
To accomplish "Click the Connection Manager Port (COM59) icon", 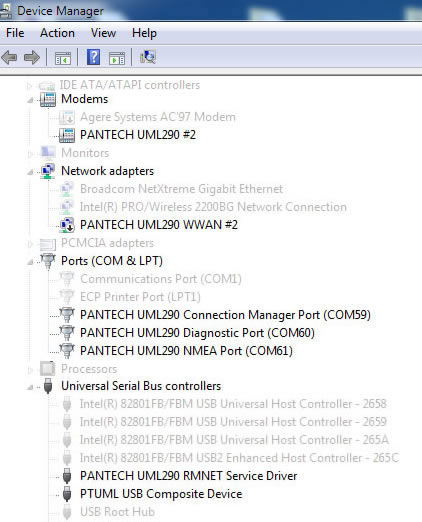I will tap(67, 315).
